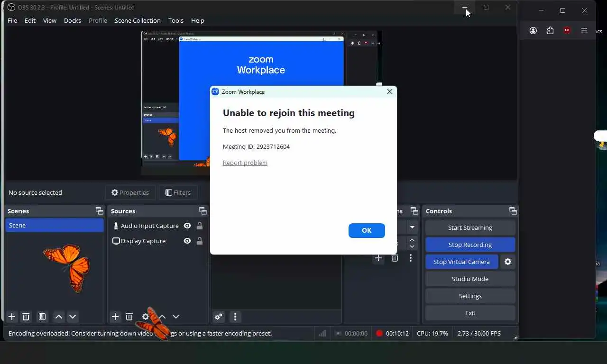Float the Sources dock icon

[x=203, y=211]
